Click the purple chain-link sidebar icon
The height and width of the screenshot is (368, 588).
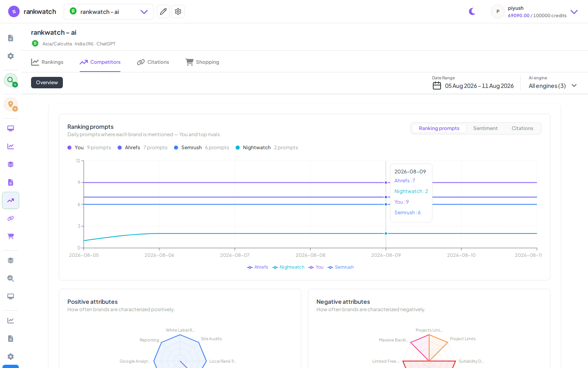pos(11,218)
